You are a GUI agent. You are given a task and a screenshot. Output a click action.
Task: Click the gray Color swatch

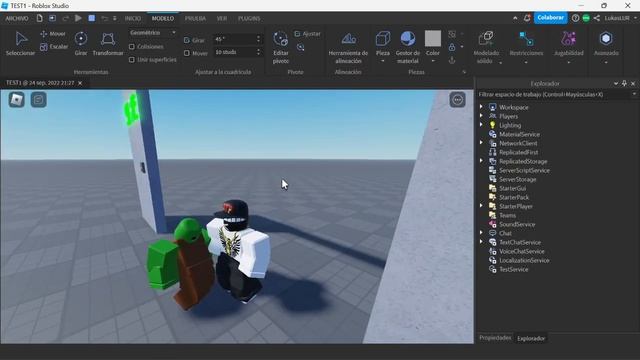pos(433,38)
